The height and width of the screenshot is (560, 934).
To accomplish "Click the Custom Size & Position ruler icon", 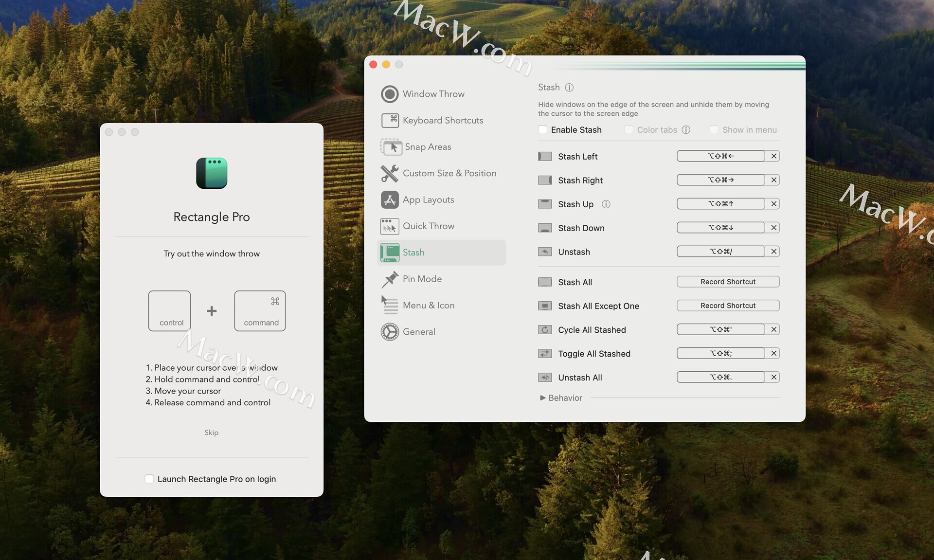I will pos(390,173).
